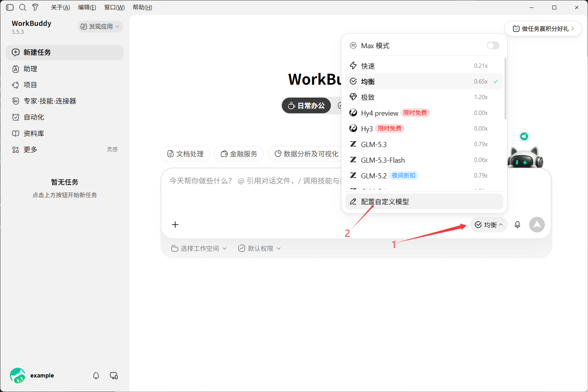The width and height of the screenshot is (588, 392).
Task: Open the 选择工作空间 dropdown
Action: [x=199, y=249]
